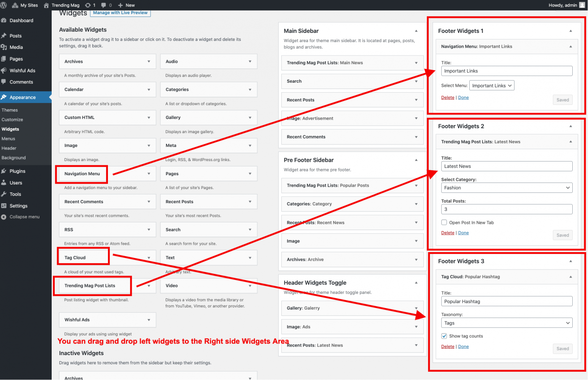The width and height of the screenshot is (588, 380).
Task: Click the Popular Hashtag title field
Action: point(506,301)
